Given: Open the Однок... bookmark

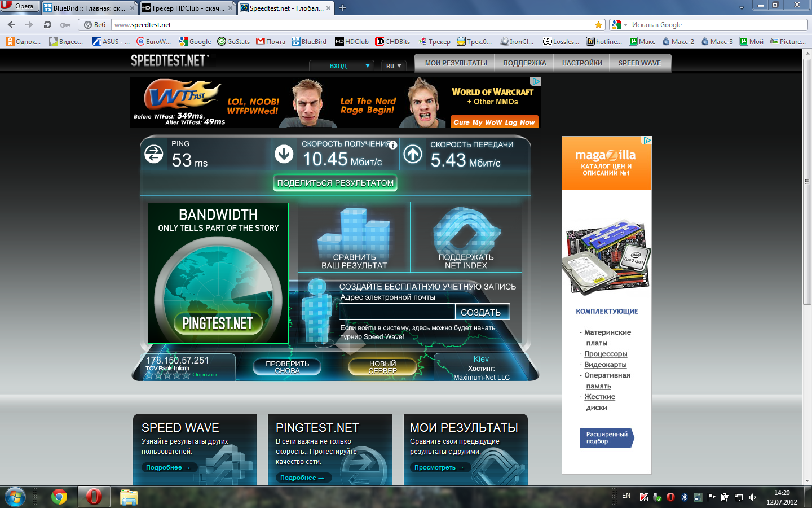Looking at the screenshot, I should [24, 41].
